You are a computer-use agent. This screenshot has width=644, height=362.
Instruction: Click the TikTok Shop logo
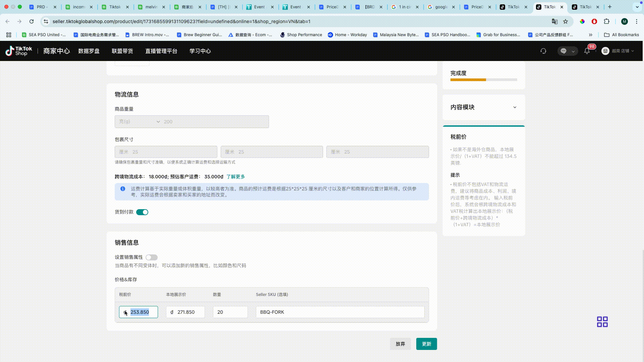point(19,51)
